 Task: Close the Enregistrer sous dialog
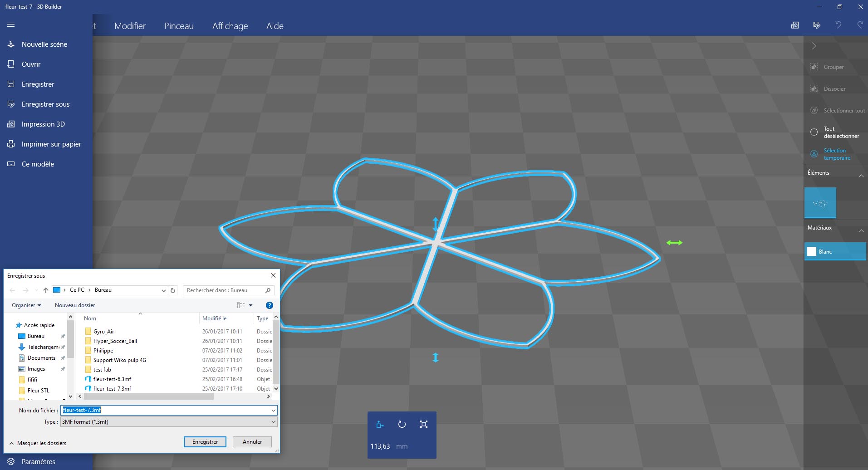[273, 275]
